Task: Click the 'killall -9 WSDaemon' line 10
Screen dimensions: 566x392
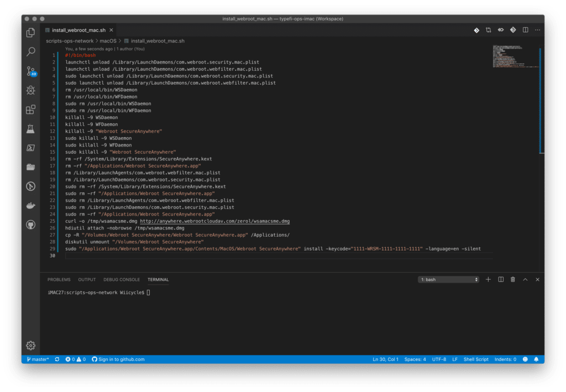Action: pos(92,117)
